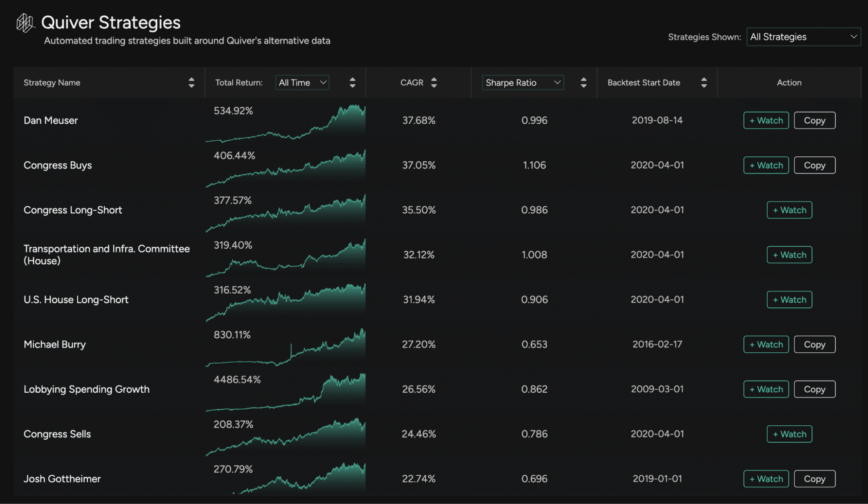Image resolution: width=868 pixels, height=504 pixels.
Task: Toggle Watch for Congress Long-Short
Action: click(x=789, y=210)
